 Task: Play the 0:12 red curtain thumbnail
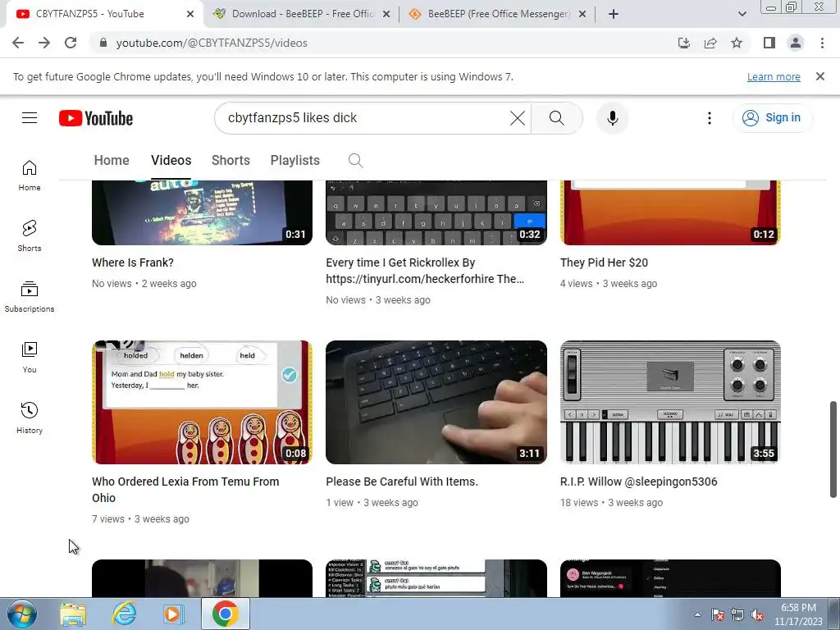(670, 212)
